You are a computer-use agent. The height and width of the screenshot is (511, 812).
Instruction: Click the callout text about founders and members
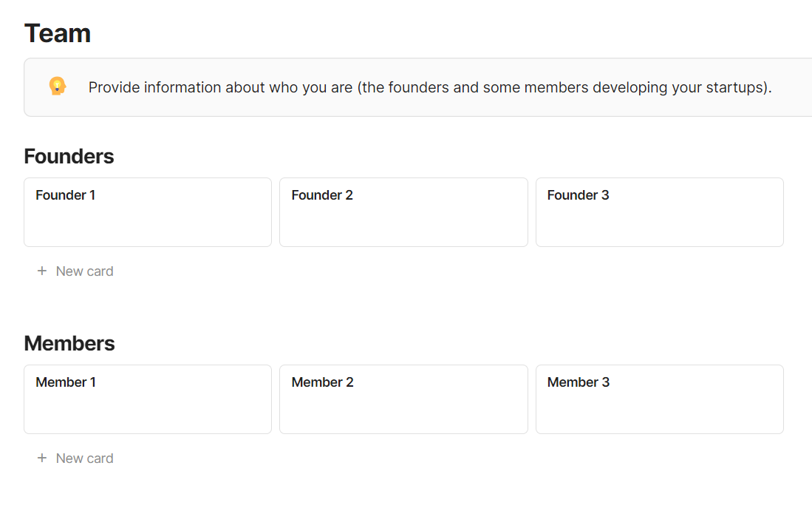pos(430,87)
